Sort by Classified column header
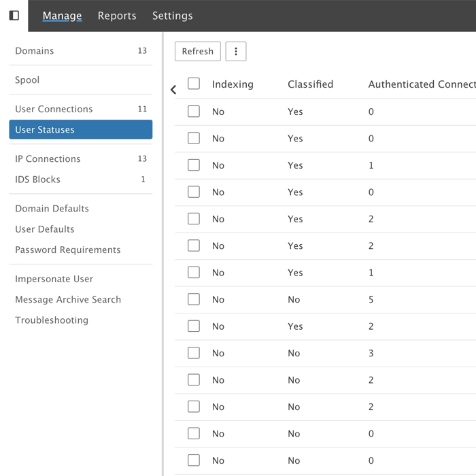The image size is (476, 476). [310, 84]
